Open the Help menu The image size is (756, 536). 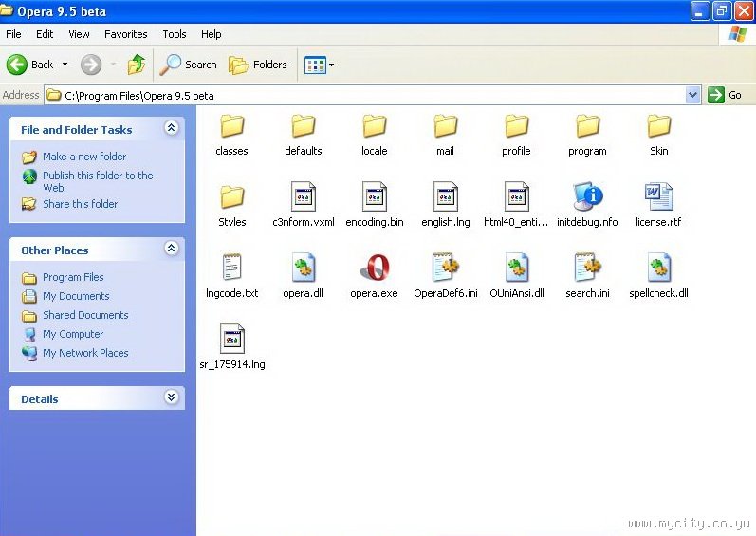click(212, 34)
